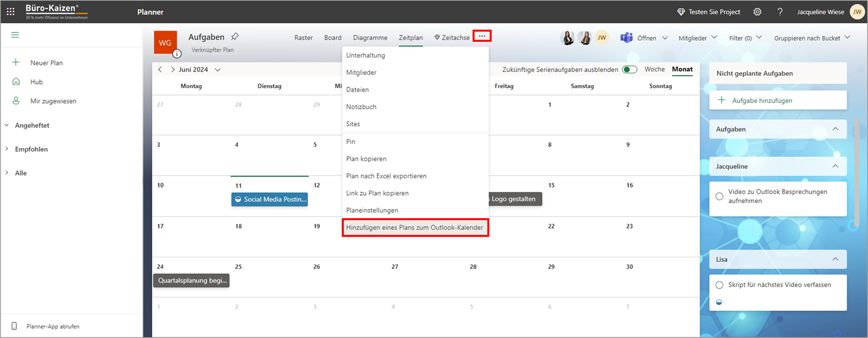Image resolution: width=868 pixels, height=338 pixels.
Task: Click the JW account avatar
Action: (857, 12)
